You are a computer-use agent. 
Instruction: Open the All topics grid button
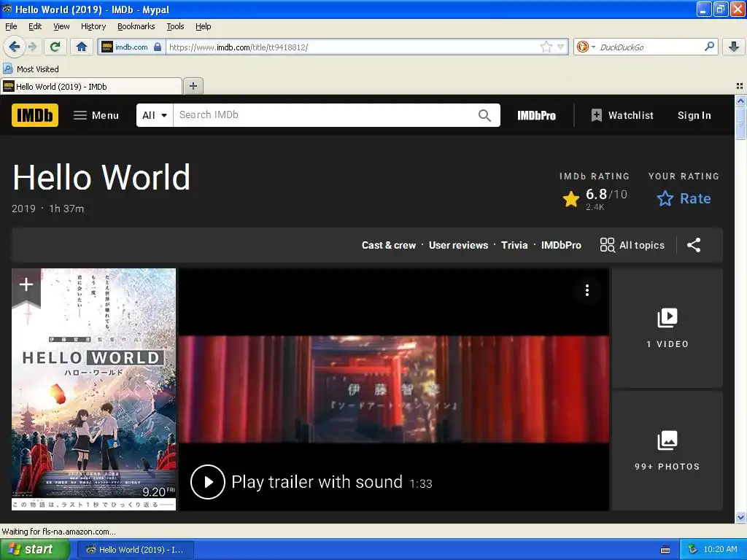click(x=632, y=245)
